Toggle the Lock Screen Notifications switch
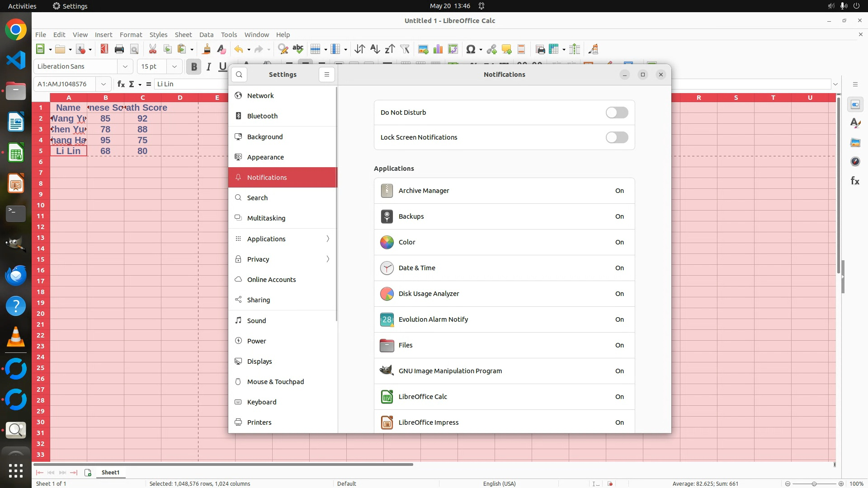Image resolution: width=868 pixels, height=488 pixels. [617, 137]
